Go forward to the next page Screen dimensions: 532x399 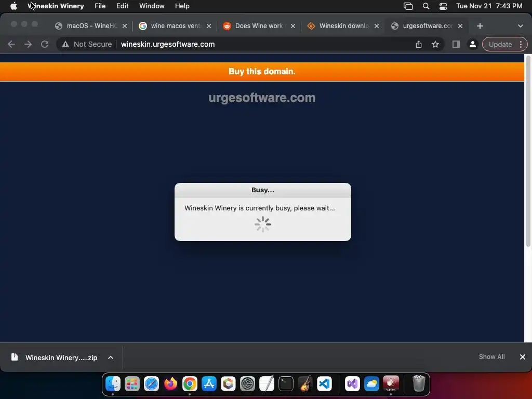coord(28,44)
